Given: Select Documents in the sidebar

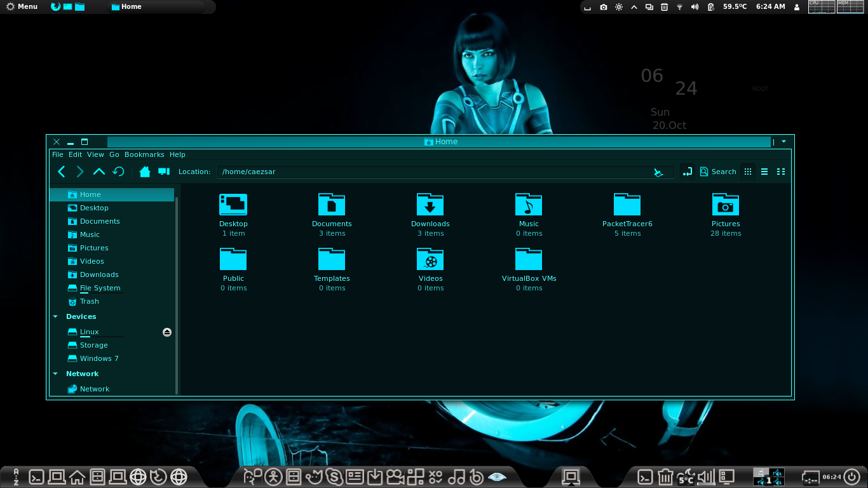Looking at the screenshot, I should [112, 221].
